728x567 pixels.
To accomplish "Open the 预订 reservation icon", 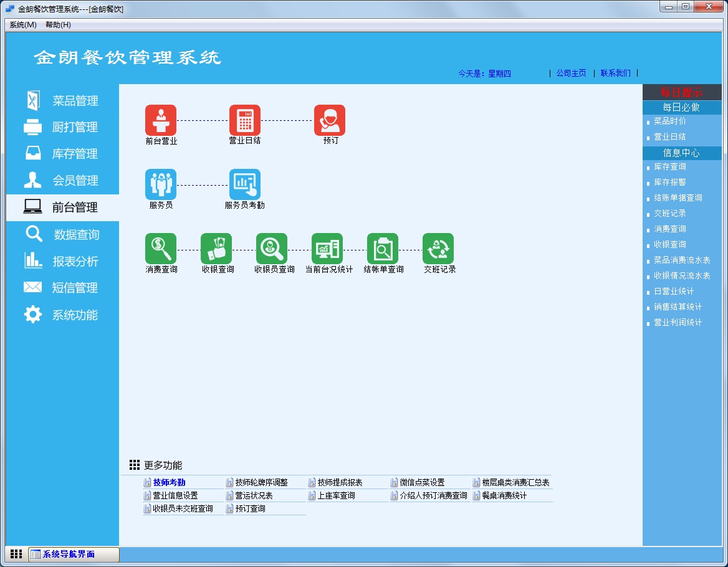I will point(330,120).
